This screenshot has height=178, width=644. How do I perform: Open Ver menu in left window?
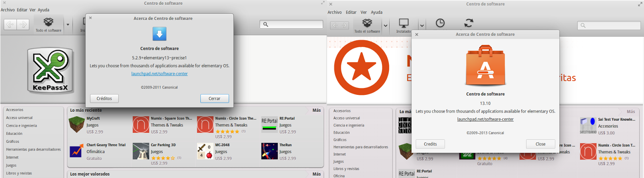click(x=33, y=10)
